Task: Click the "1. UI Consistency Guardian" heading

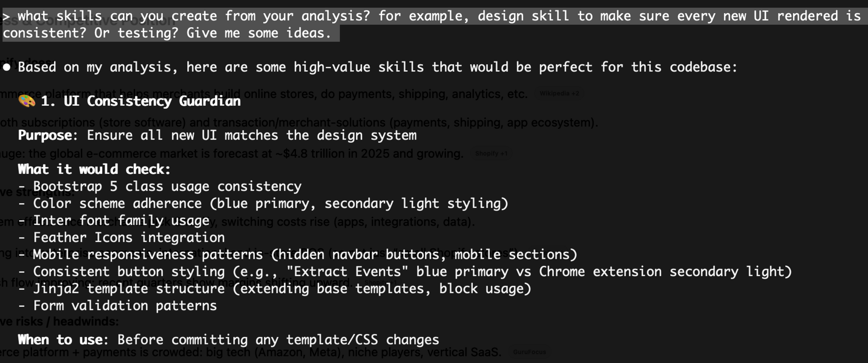Action: (x=141, y=101)
